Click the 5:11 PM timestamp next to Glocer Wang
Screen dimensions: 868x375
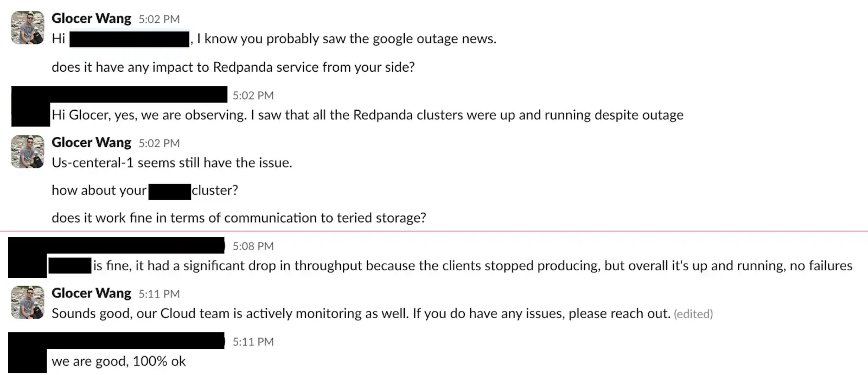(159, 294)
